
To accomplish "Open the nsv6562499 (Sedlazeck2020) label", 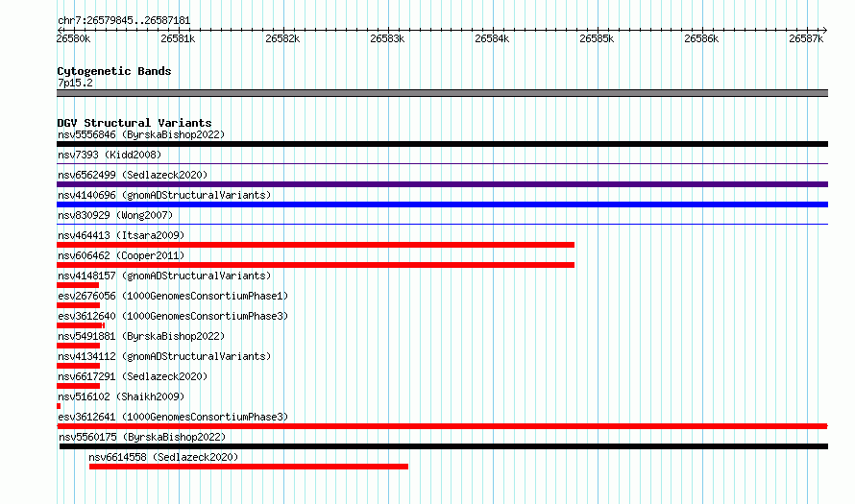I will [x=133, y=175].
